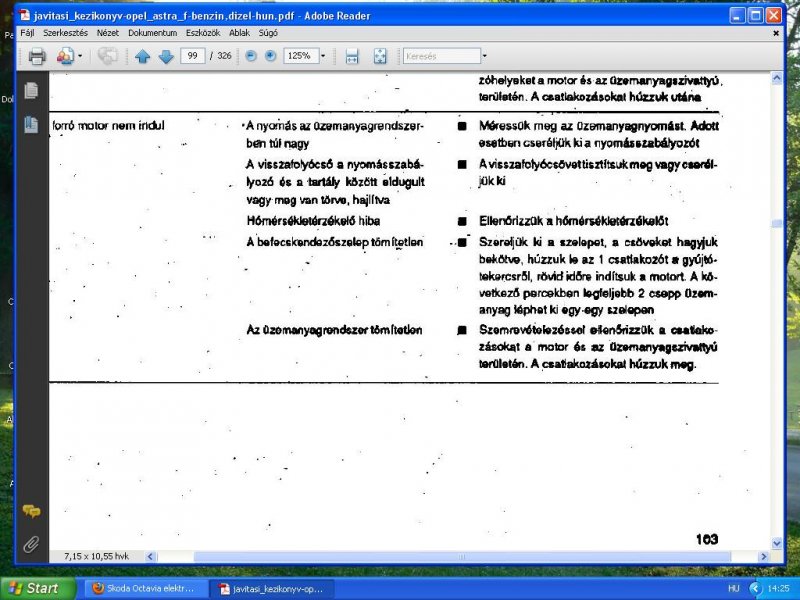Click the Keresés search field
The width and height of the screenshot is (800, 600).
point(442,56)
